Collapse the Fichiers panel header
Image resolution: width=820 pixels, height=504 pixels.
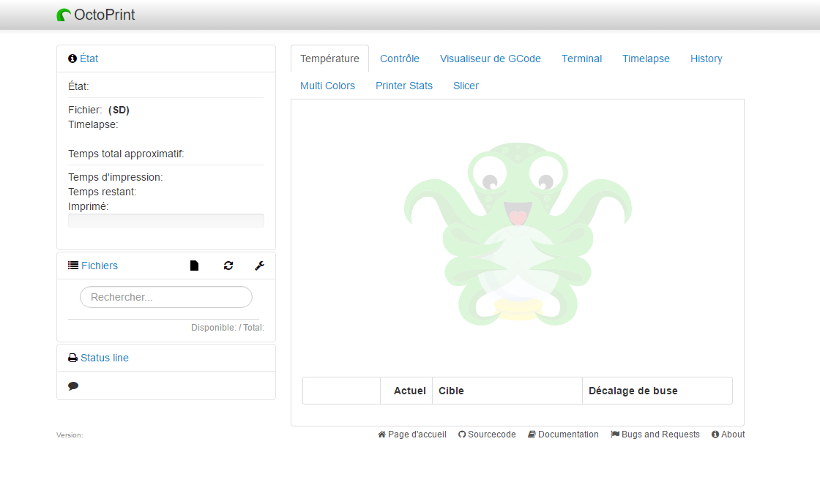point(100,266)
